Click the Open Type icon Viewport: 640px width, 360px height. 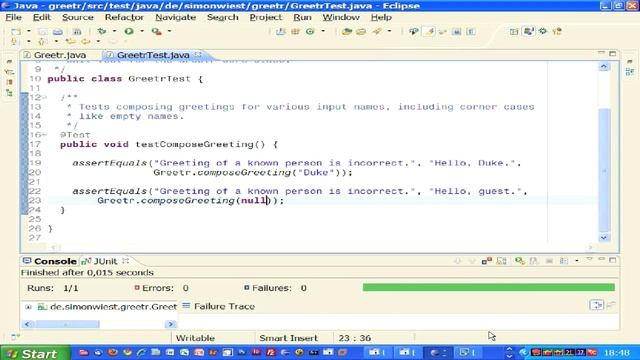pos(347,31)
